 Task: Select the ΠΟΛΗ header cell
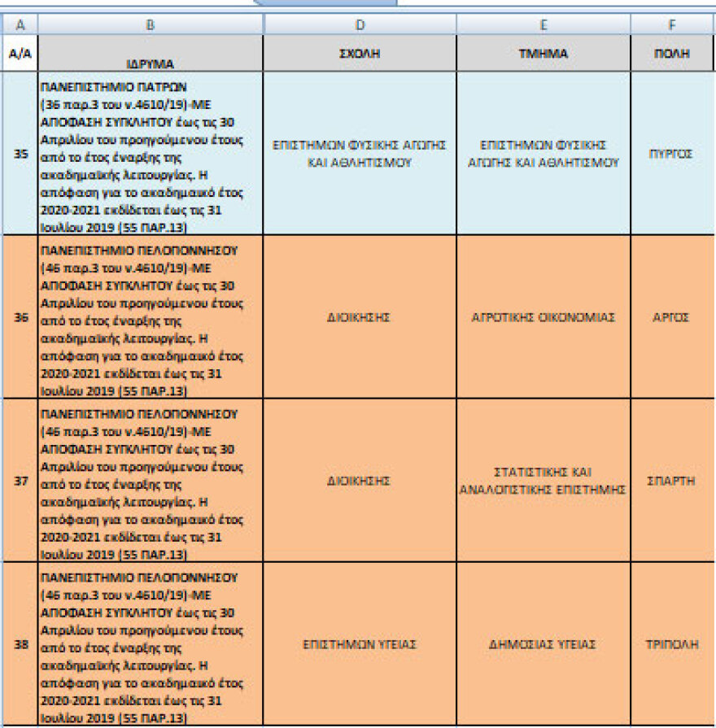672,54
